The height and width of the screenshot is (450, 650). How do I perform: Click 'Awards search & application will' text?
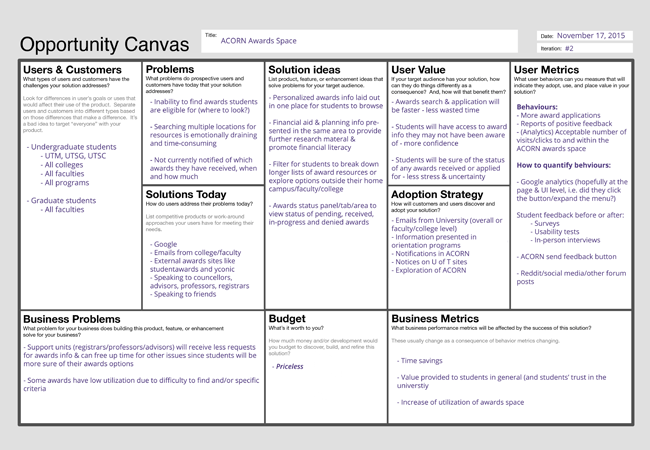(445, 102)
